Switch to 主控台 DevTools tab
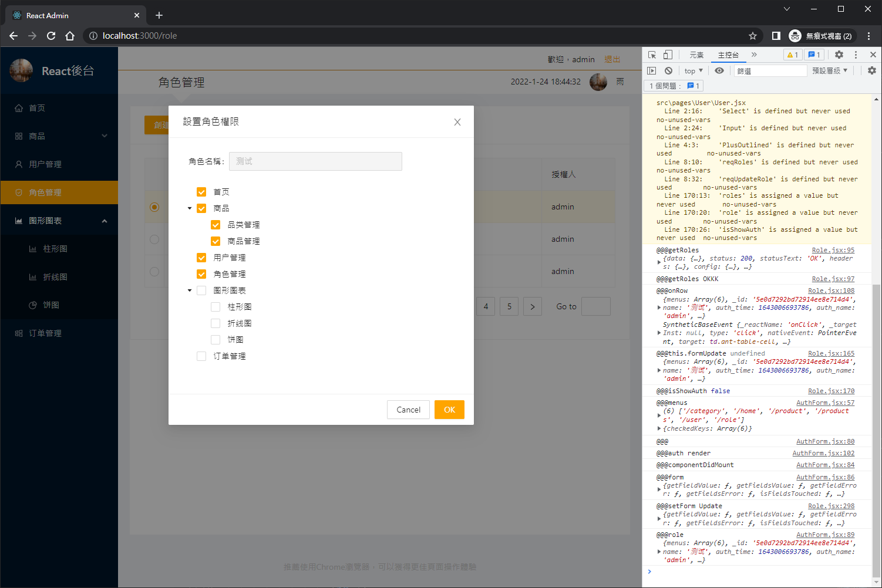Image resolution: width=882 pixels, height=588 pixels. click(x=728, y=55)
